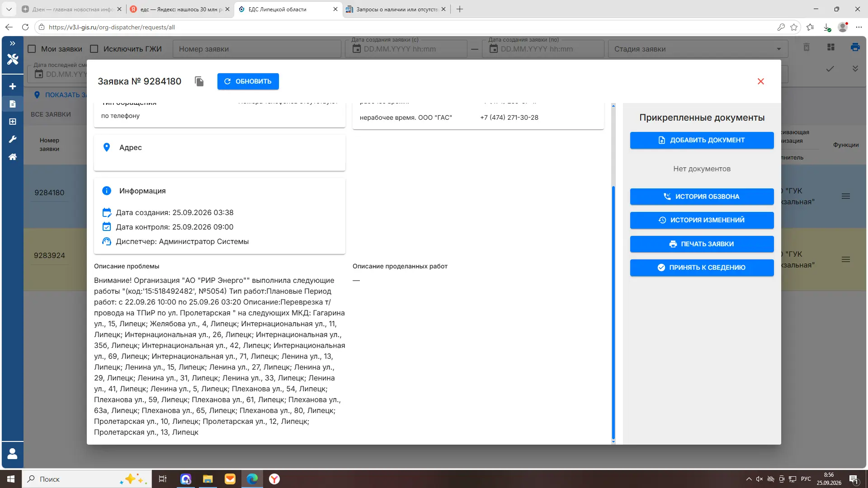Open a new browser tab
This screenshot has width=868, height=488.
460,9
